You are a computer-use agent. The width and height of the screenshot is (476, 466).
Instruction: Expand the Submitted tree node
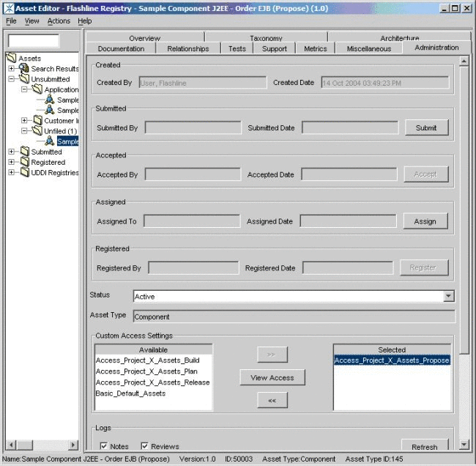click(12, 152)
